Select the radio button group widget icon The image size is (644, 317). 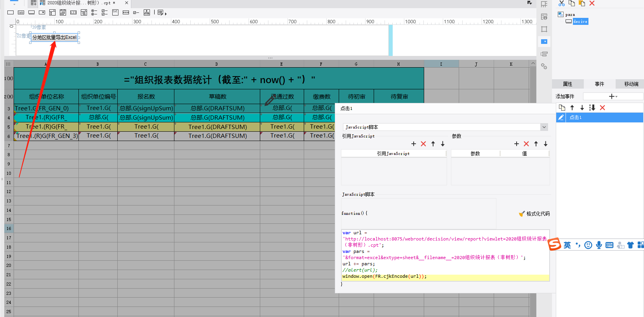(94, 12)
